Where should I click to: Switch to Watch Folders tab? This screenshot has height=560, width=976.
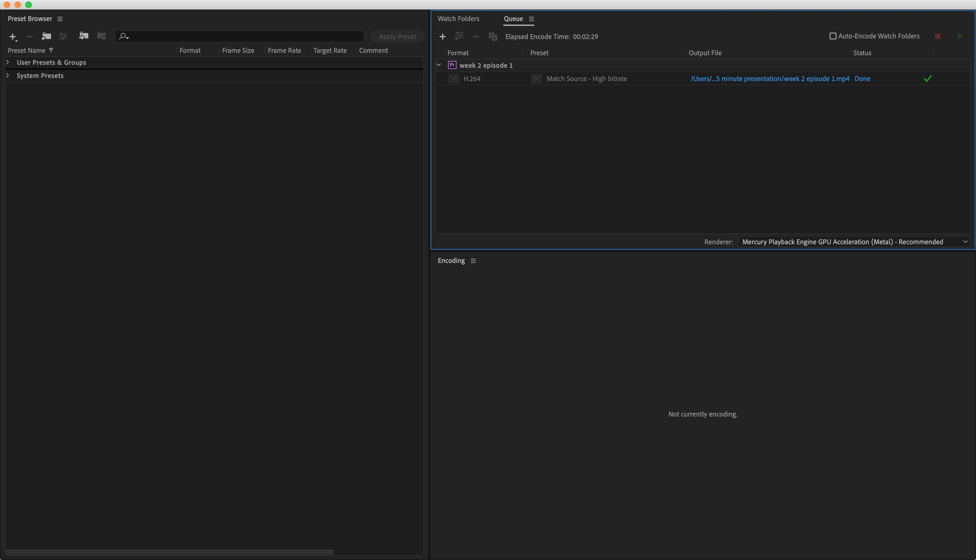click(x=458, y=19)
